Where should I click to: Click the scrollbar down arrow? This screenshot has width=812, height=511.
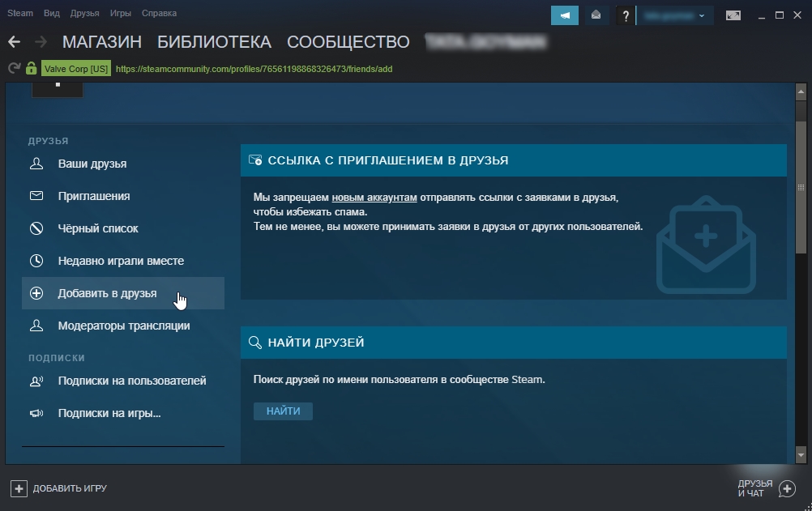coord(801,456)
